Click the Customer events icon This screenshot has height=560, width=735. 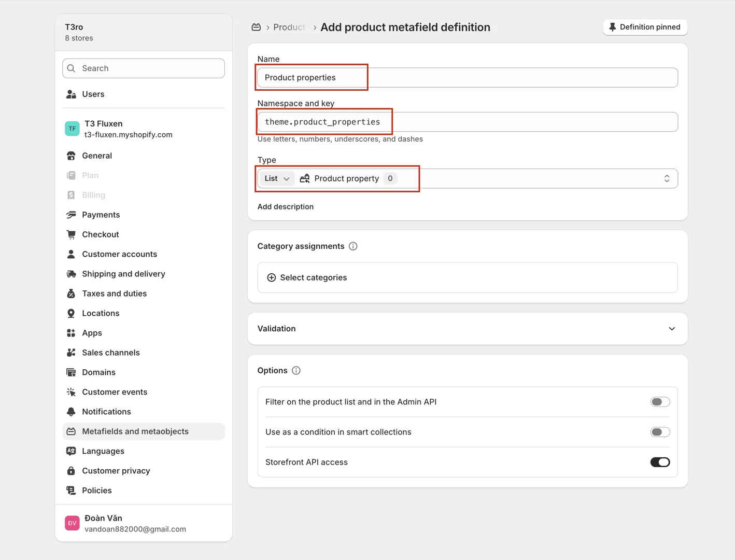(x=71, y=392)
